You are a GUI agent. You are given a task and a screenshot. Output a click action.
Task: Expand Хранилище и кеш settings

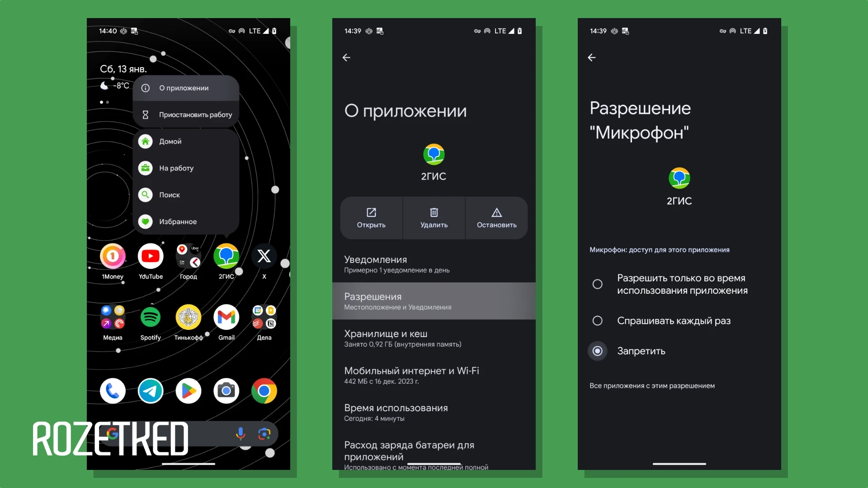tap(434, 338)
